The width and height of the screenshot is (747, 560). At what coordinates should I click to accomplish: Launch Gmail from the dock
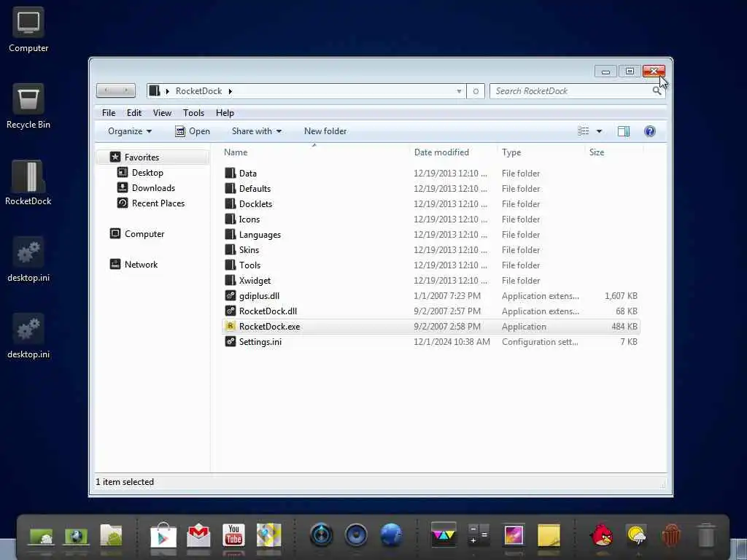[x=198, y=535]
